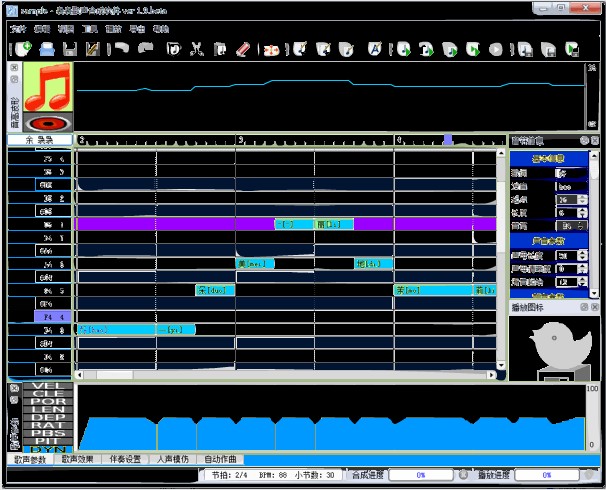Click the horizontal scrollbar thumb of the piano roll
Screen dimensions: 606x490
coord(114,375)
